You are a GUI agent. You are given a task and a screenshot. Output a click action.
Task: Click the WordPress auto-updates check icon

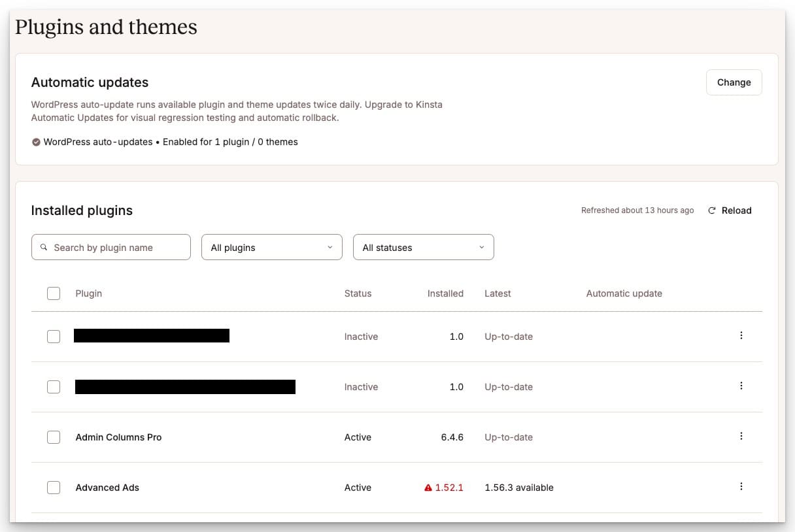click(36, 142)
